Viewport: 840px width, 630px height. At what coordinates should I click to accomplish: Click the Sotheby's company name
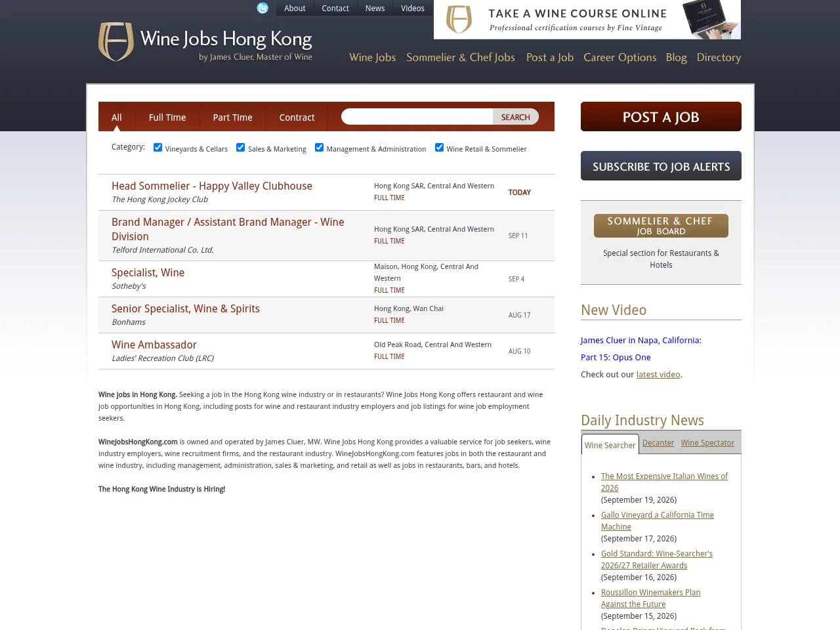coord(129,286)
